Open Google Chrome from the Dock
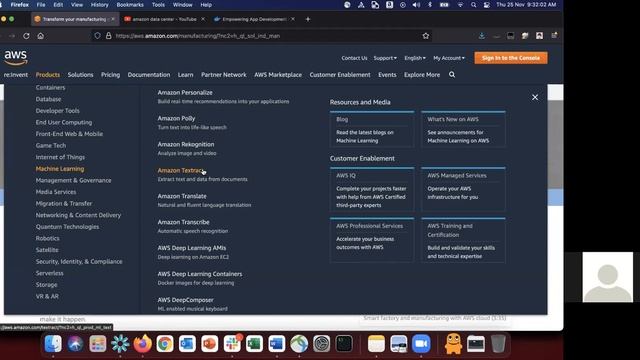 tap(165, 344)
